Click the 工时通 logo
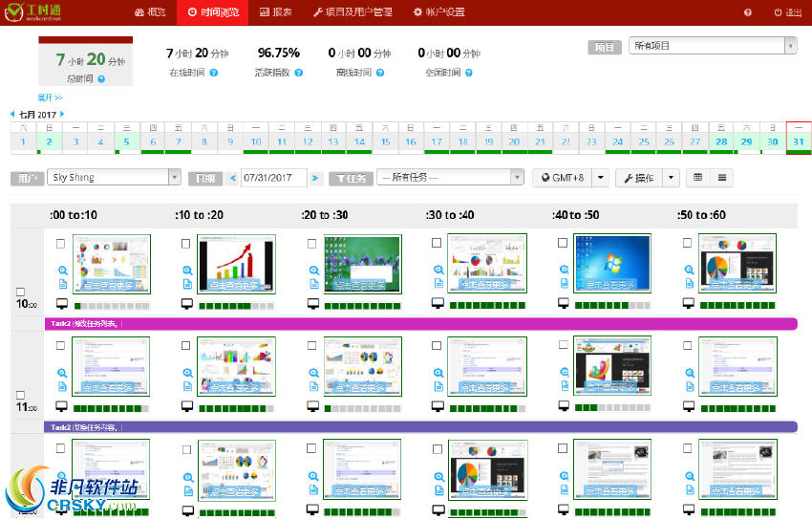The width and height of the screenshot is (812, 520). (33, 11)
